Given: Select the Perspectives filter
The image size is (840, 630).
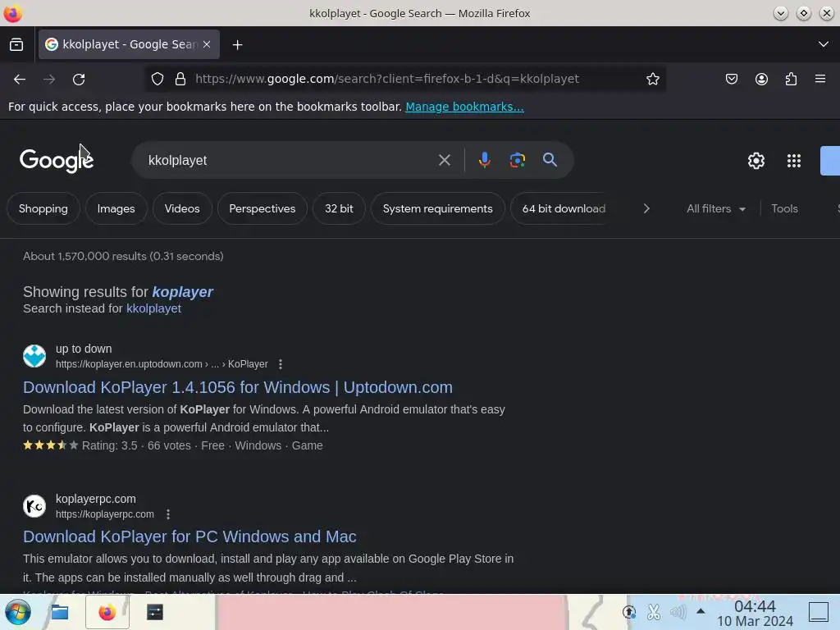Looking at the screenshot, I should (262, 209).
